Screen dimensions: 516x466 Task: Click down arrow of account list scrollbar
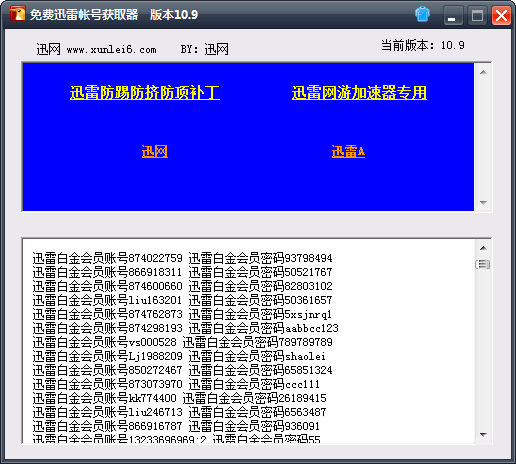[483, 434]
